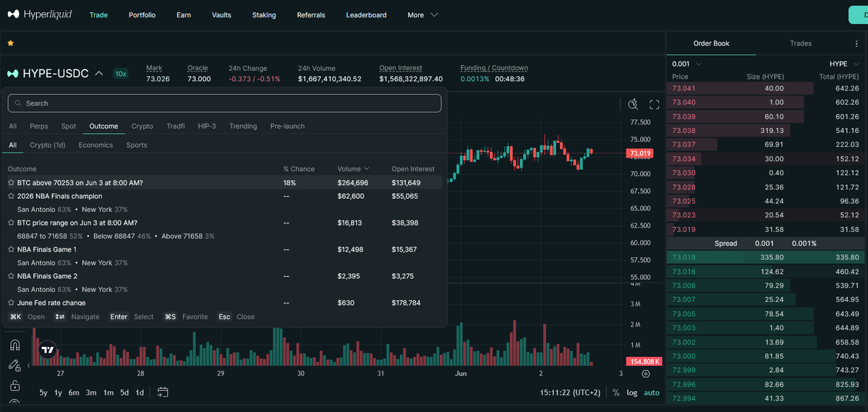
Task: Favorite the BTC above 70253 outcome star
Action: pos(12,183)
